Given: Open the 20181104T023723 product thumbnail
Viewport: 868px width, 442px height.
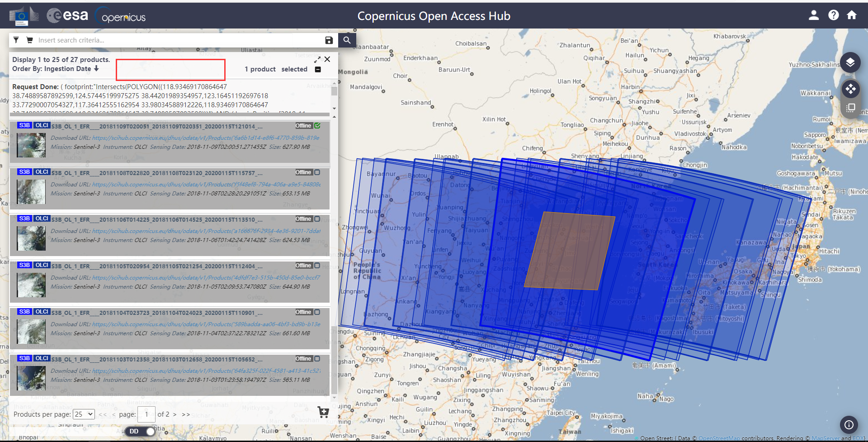Looking at the screenshot, I should click(31, 331).
